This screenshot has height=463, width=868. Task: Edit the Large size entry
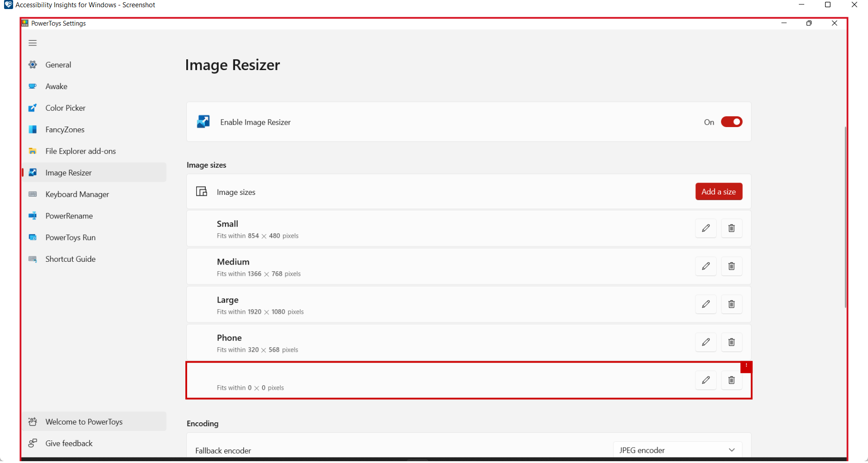point(706,304)
